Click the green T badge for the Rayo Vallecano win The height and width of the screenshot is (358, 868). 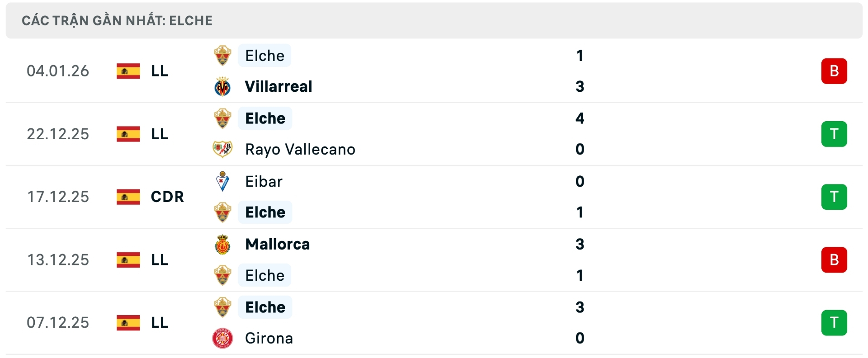tap(835, 134)
